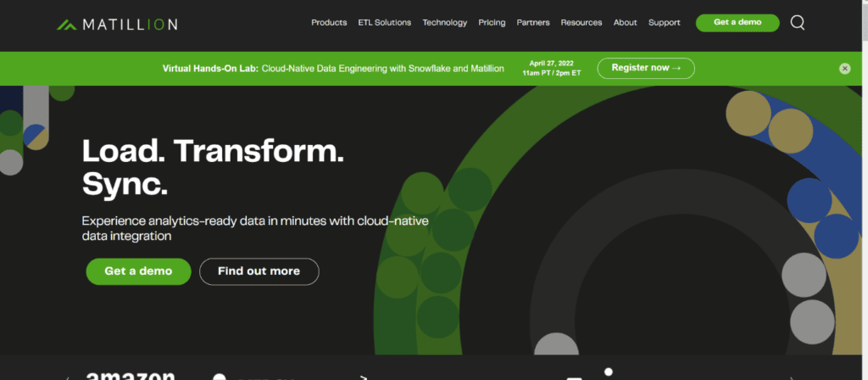Click the Find out more button

[259, 271]
